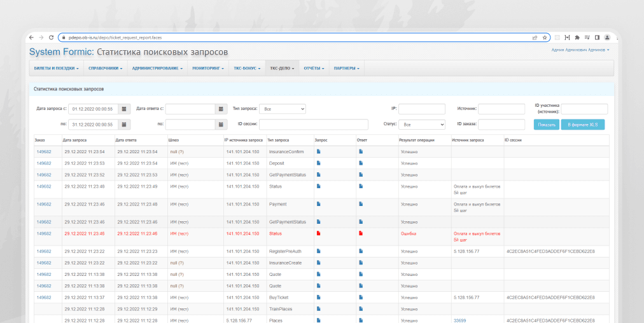Open the 'Отчёты' menu
The height and width of the screenshot is (323, 644).
(x=314, y=68)
